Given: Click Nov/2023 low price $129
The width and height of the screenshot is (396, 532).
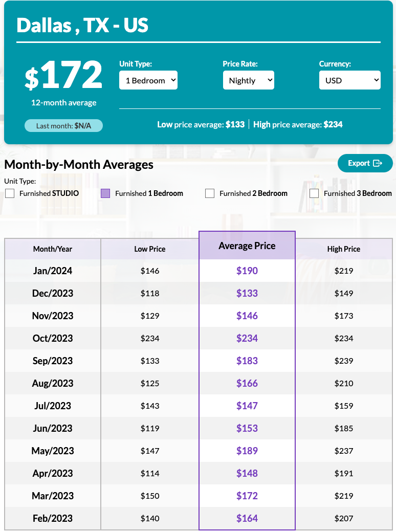Looking at the screenshot, I should click(149, 316).
